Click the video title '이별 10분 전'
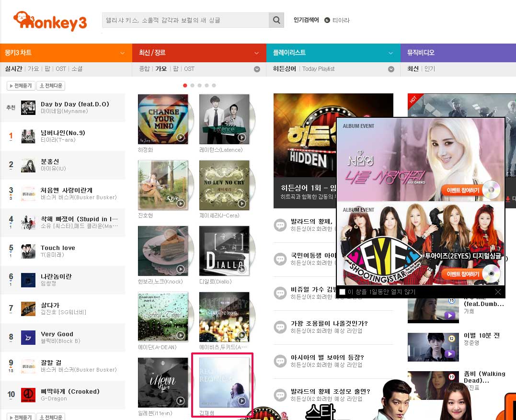 (482, 336)
